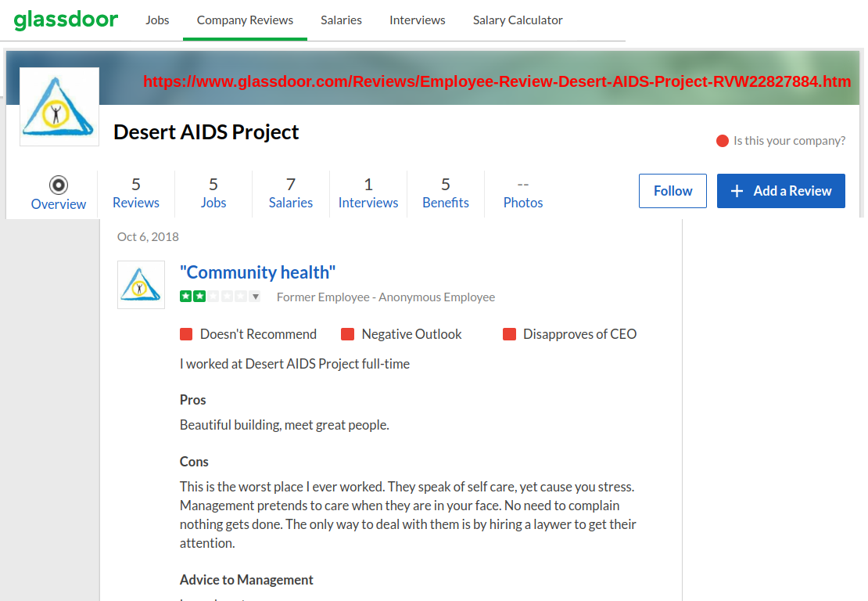Screen dimensions: 868x601
Task: Click 'Former Employee - Anonymous Employee' text
Action: [x=386, y=297]
